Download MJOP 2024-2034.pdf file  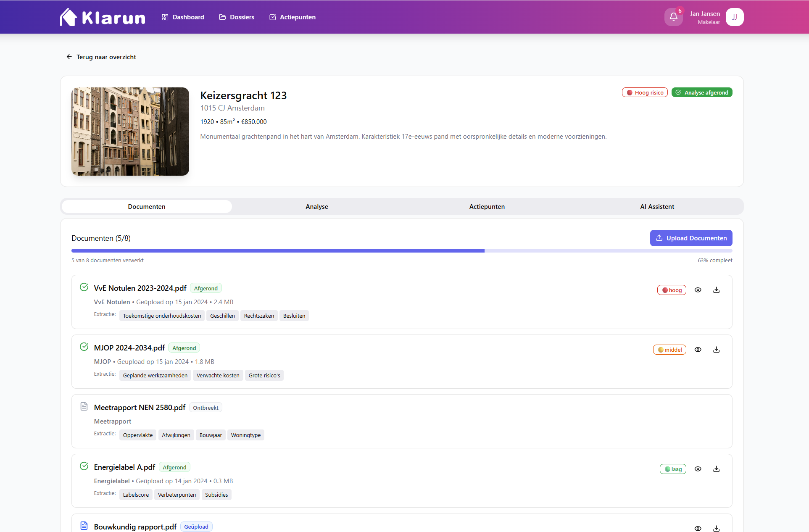click(717, 350)
